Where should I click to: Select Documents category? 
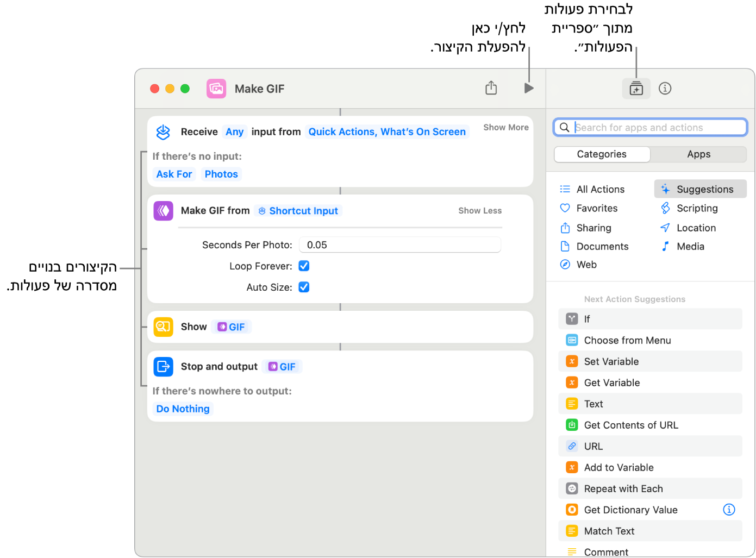coord(594,246)
